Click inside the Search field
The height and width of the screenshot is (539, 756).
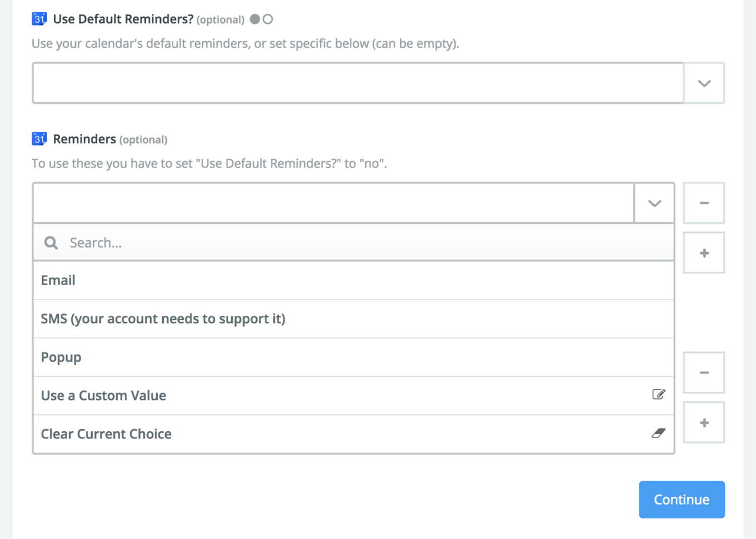click(x=222, y=242)
